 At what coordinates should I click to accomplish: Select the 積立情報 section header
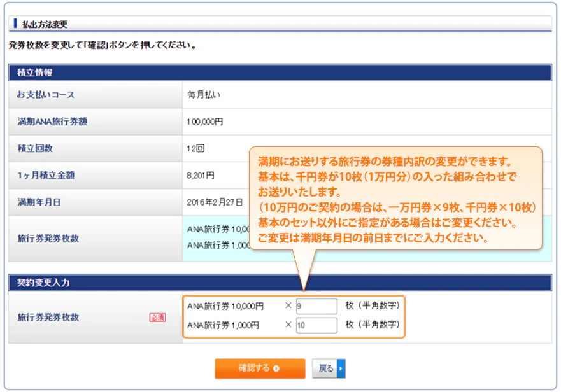pos(35,73)
